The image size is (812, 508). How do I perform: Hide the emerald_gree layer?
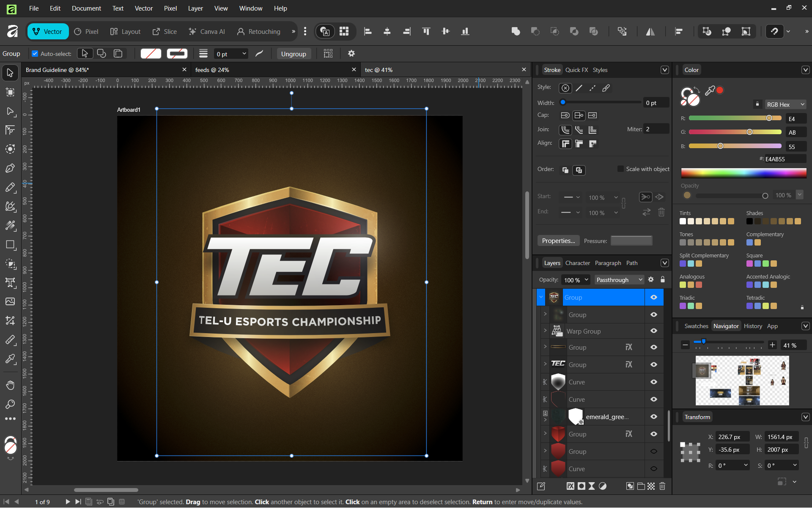point(654,417)
